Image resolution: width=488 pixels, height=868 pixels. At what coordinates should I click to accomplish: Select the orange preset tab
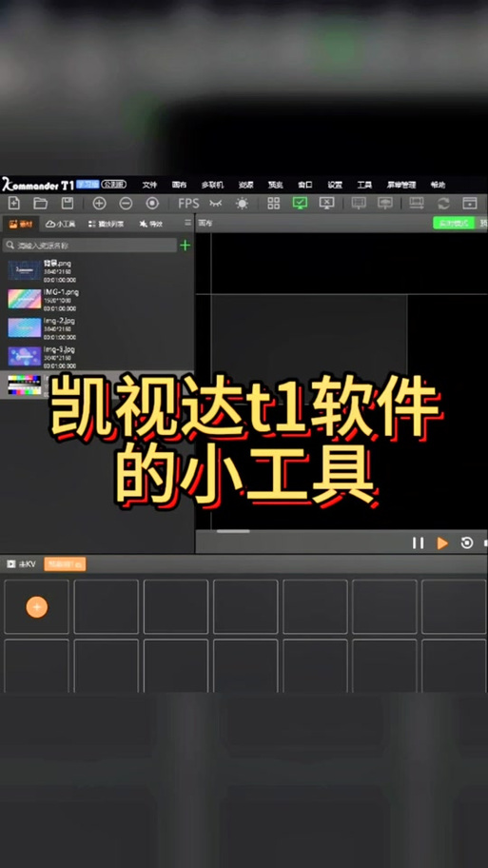pos(65,564)
